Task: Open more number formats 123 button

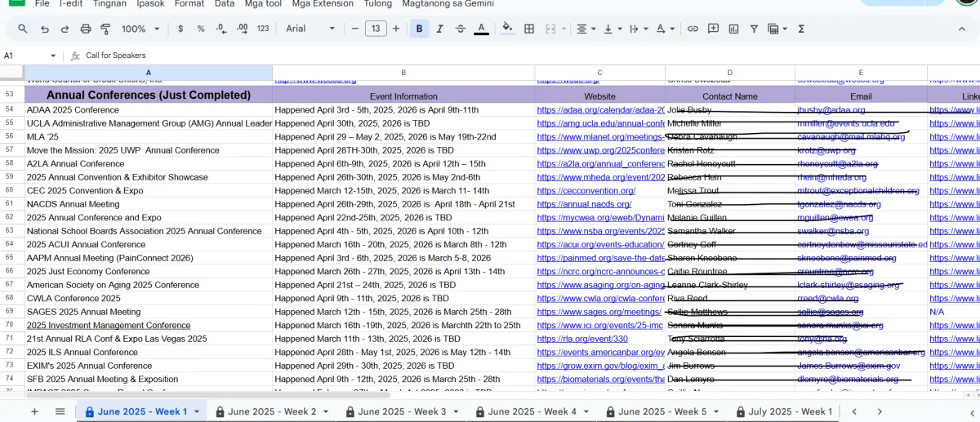Action: 263,29
